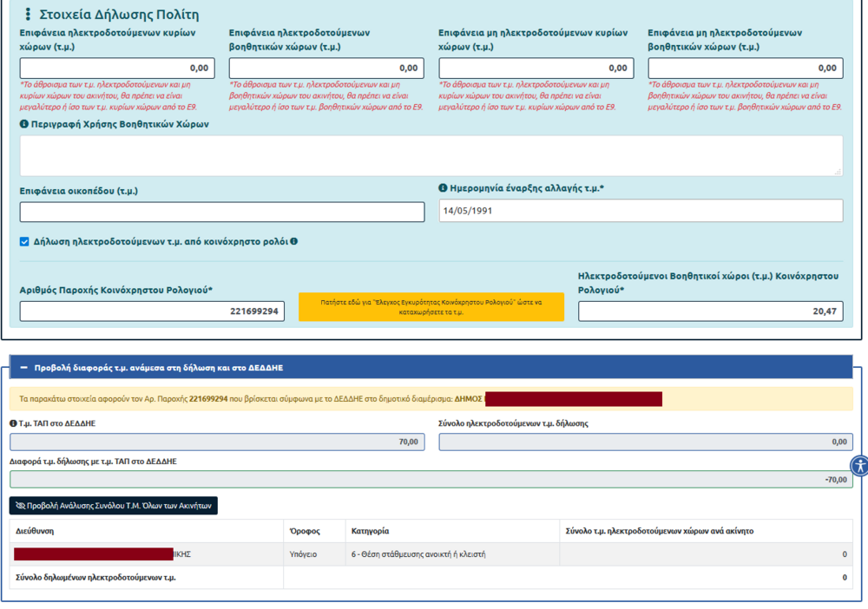This screenshot has width=868, height=609.
Task: Open the Ημερομηνία έναρξης αλλαγής date field
Action: click(641, 211)
